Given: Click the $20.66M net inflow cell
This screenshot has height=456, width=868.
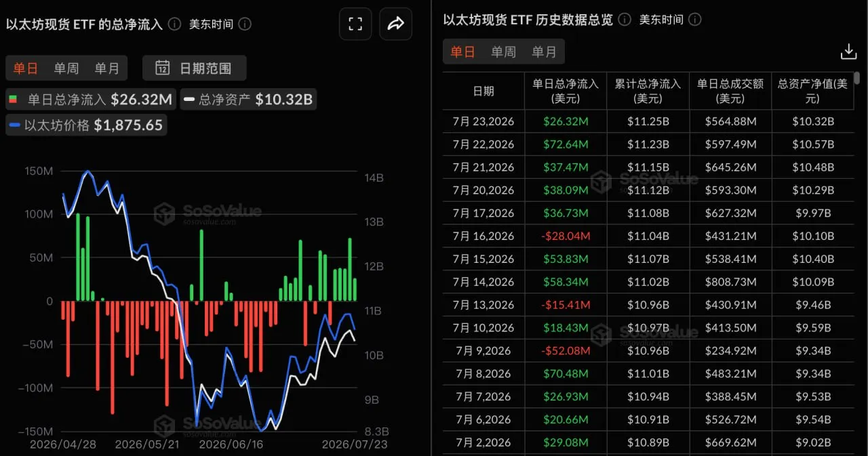Looking at the screenshot, I should (x=566, y=419).
